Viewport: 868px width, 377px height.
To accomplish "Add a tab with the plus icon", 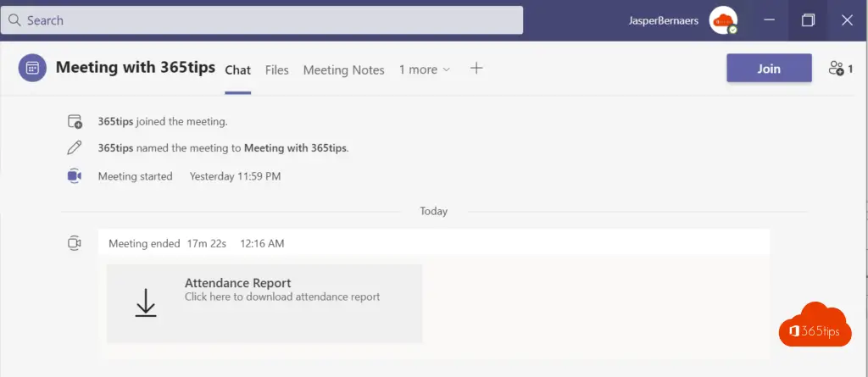I will (476, 69).
